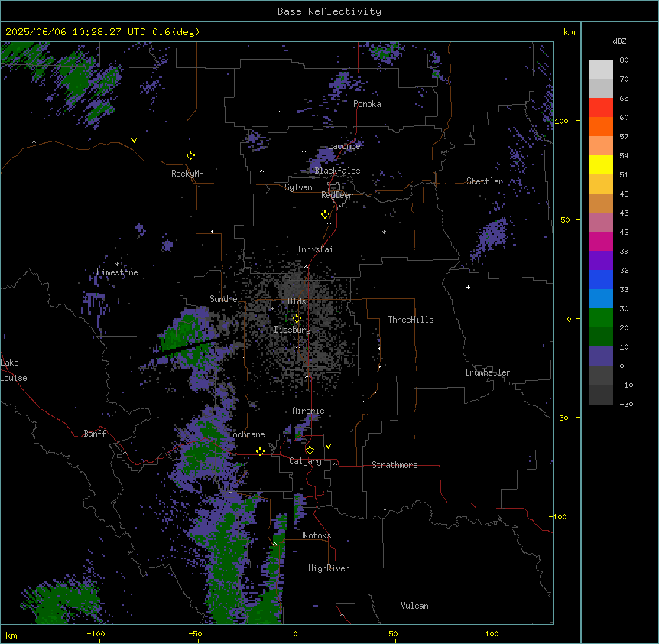Click the Limestone label
Image resolution: width=659 pixels, height=644 pixels.
tap(117, 272)
